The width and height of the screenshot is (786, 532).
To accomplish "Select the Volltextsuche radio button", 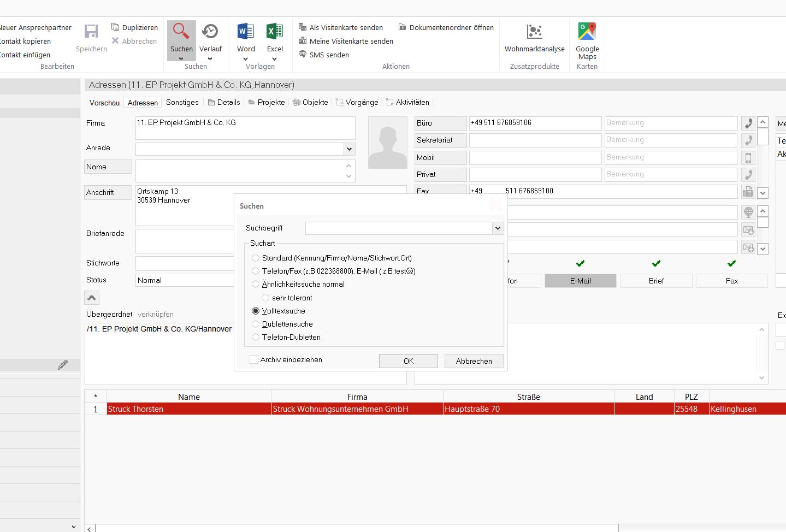I will pyautogui.click(x=256, y=311).
